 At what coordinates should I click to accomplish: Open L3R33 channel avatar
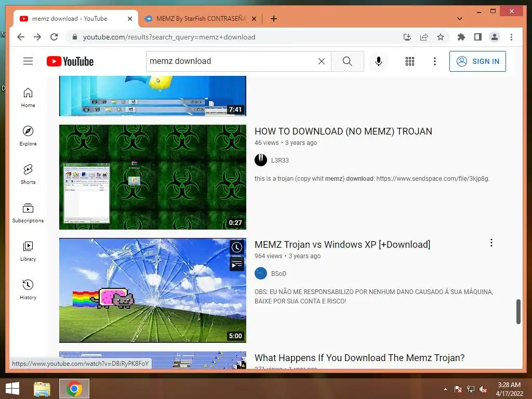pyautogui.click(x=261, y=160)
